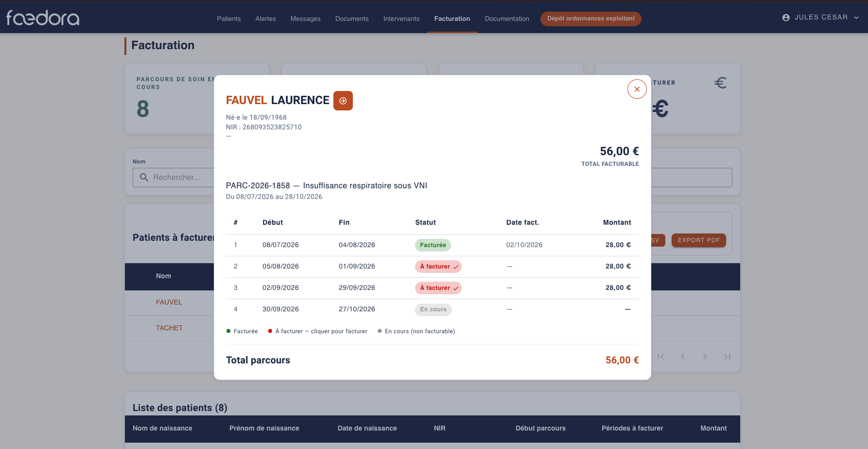Image resolution: width=868 pixels, height=449 pixels.
Task: Go to next page arrow
Action: click(705, 357)
